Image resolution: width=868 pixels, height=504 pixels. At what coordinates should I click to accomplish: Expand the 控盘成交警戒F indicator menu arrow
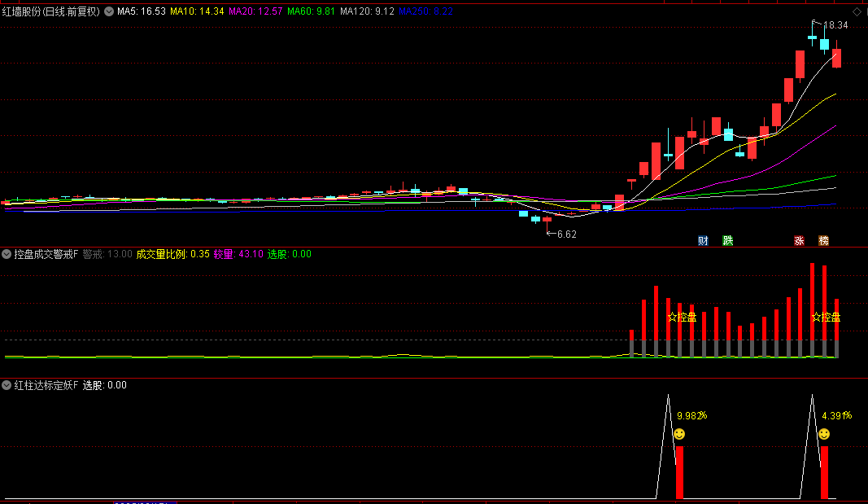tap(7, 254)
